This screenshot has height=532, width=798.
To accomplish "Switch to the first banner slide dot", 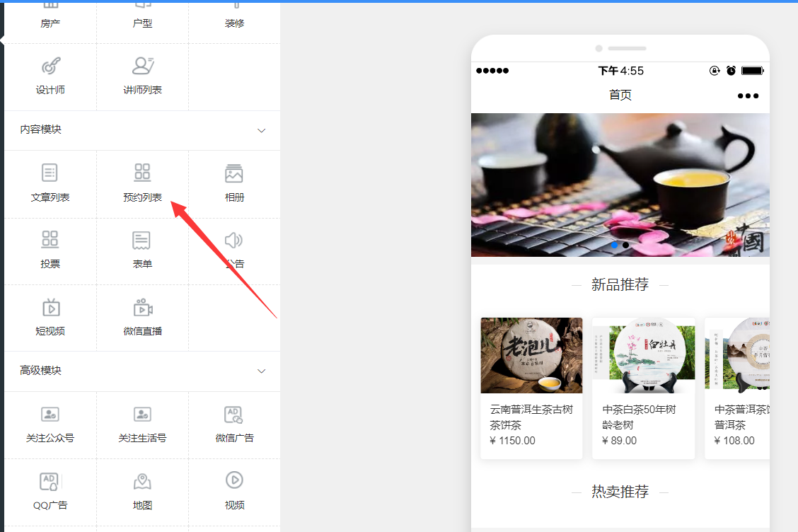I will [x=615, y=245].
